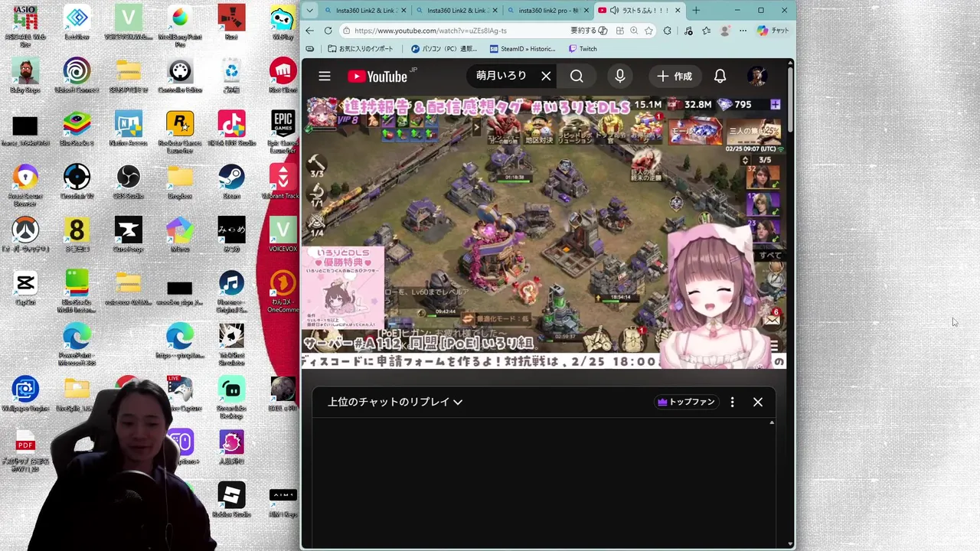
Task: Open the Baby Steps desktop icon
Action: coord(25,75)
